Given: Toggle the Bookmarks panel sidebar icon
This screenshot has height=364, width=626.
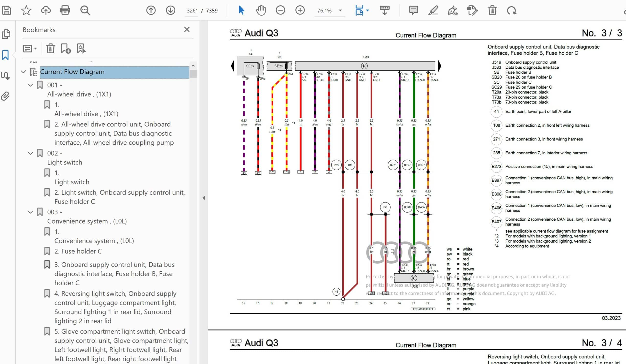Looking at the screenshot, I should pyautogui.click(x=5, y=55).
